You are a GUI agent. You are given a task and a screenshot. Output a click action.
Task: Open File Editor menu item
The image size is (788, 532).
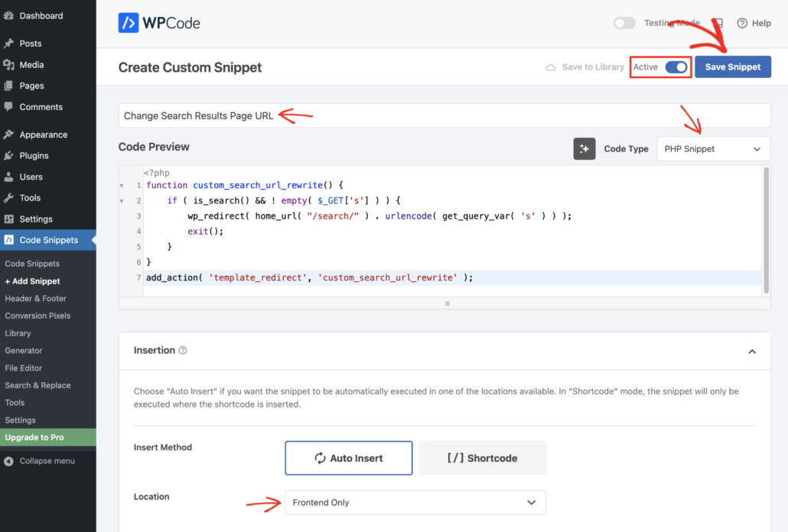(x=24, y=368)
